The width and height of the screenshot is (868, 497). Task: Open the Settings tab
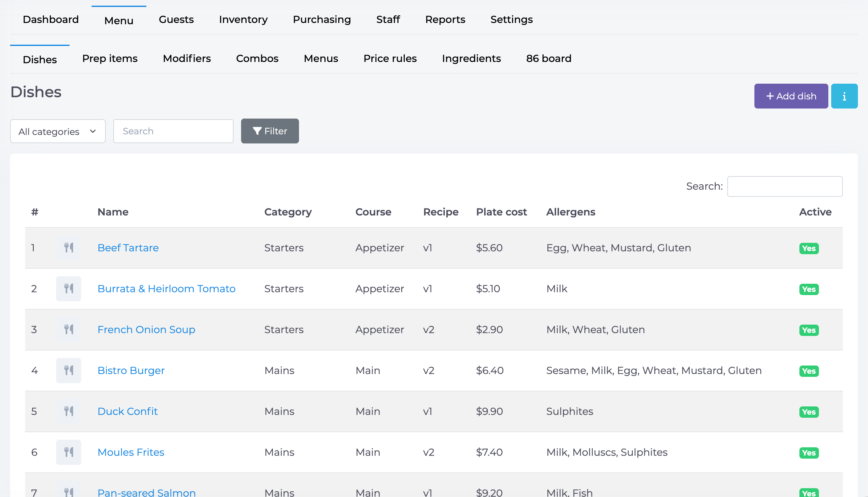[x=511, y=20]
